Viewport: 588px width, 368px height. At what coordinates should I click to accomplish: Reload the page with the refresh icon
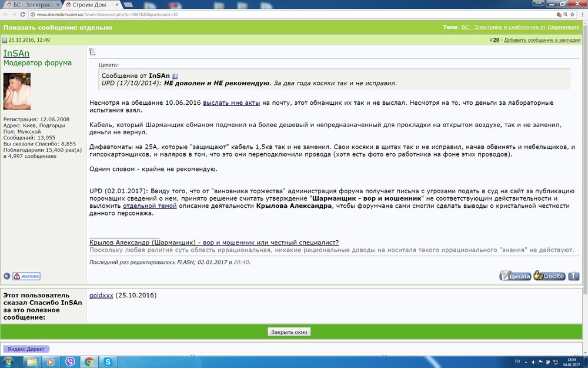[x=22, y=14]
